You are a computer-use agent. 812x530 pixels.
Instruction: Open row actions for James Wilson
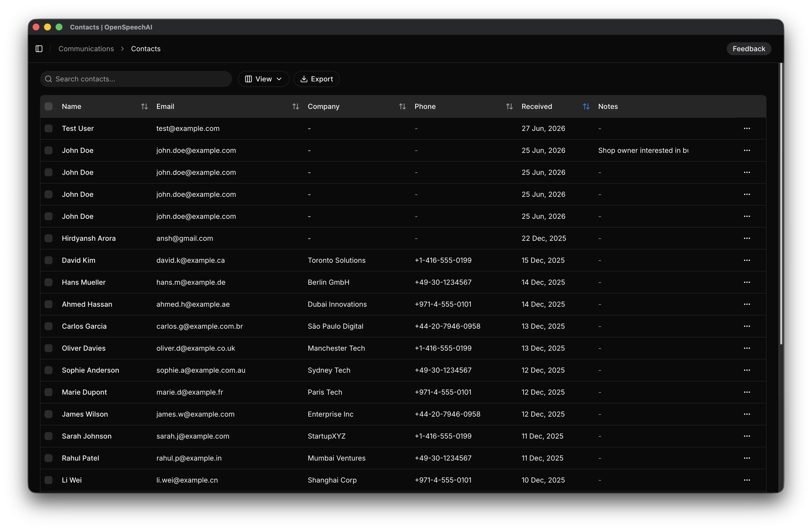746,414
